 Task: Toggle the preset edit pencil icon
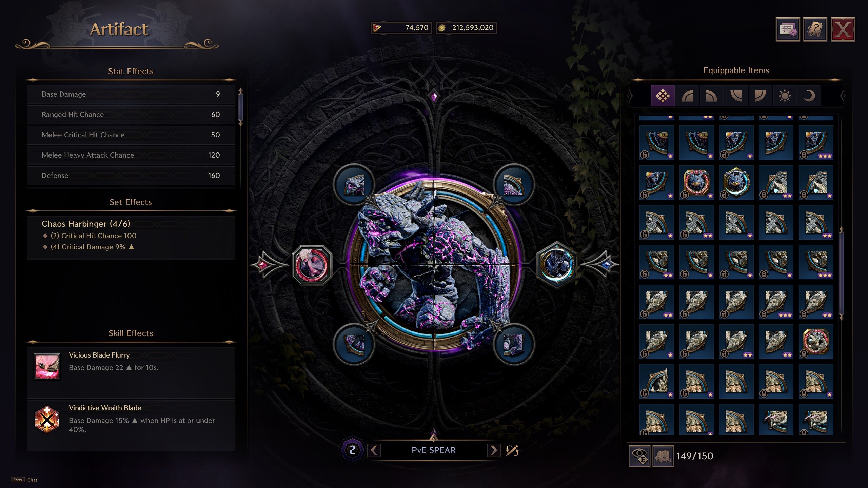tap(512, 450)
